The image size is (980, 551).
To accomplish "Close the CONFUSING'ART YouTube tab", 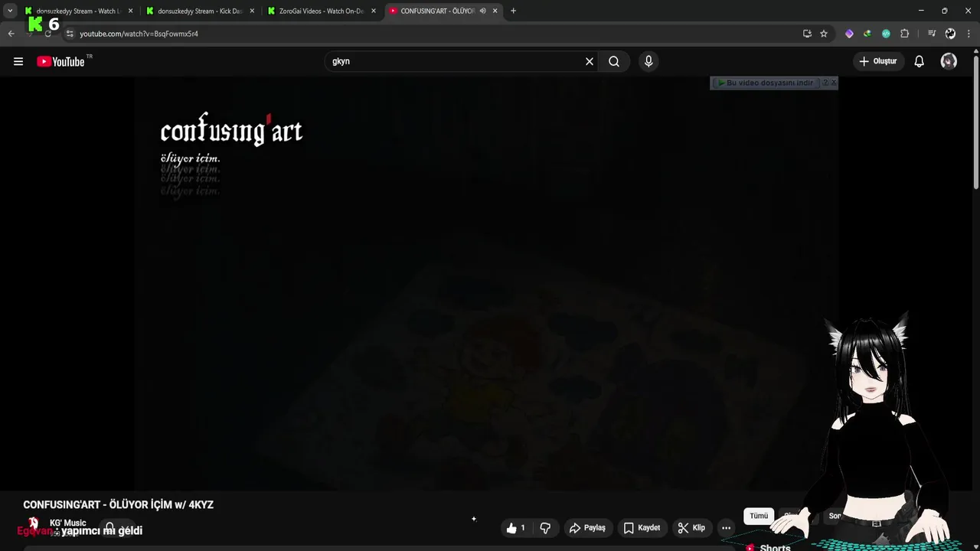I will click(x=495, y=11).
